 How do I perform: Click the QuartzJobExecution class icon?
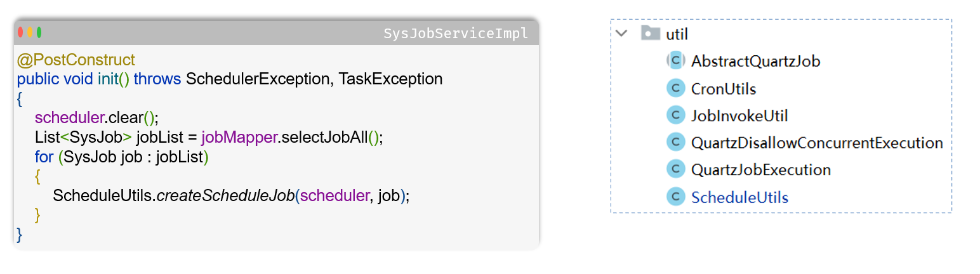click(x=675, y=169)
